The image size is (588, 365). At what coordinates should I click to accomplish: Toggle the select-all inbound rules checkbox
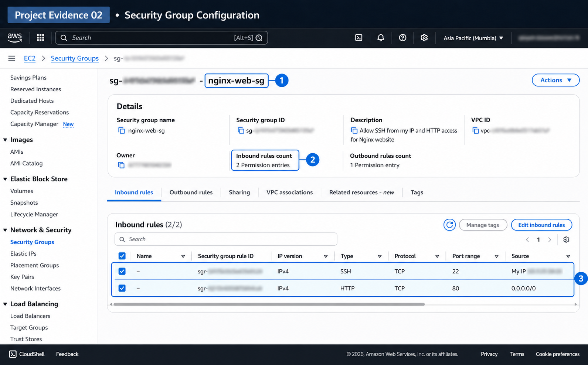(x=122, y=256)
